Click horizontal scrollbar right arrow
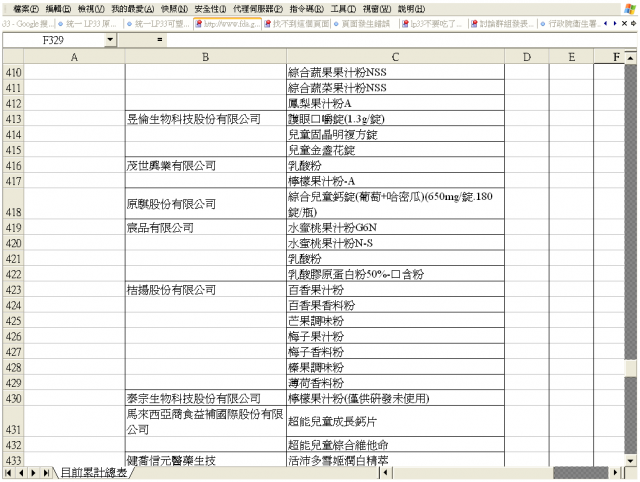The height and width of the screenshot is (482, 640). (x=616, y=473)
